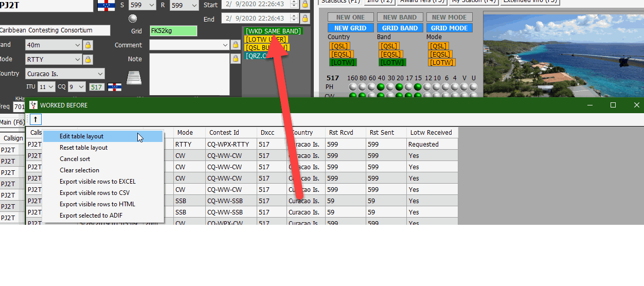Expand the Comment combo box
The height and width of the screenshot is (286, 644).
point(225,45)
